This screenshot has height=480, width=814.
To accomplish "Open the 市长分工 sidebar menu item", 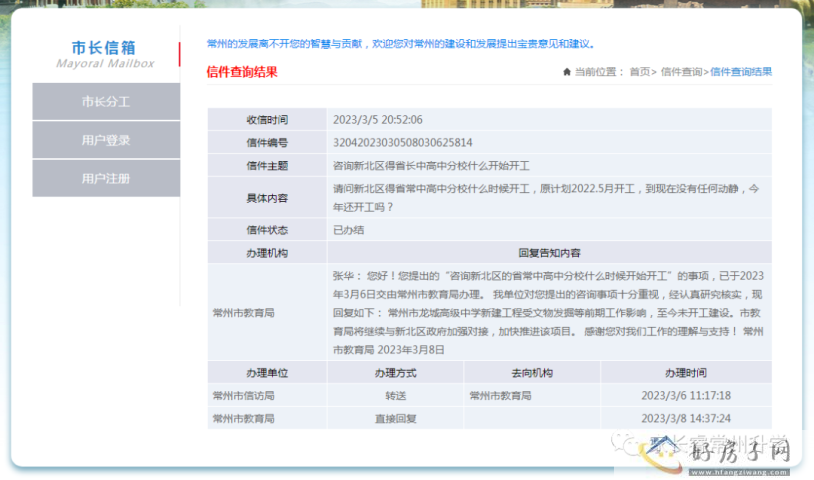I will (106, 102).
